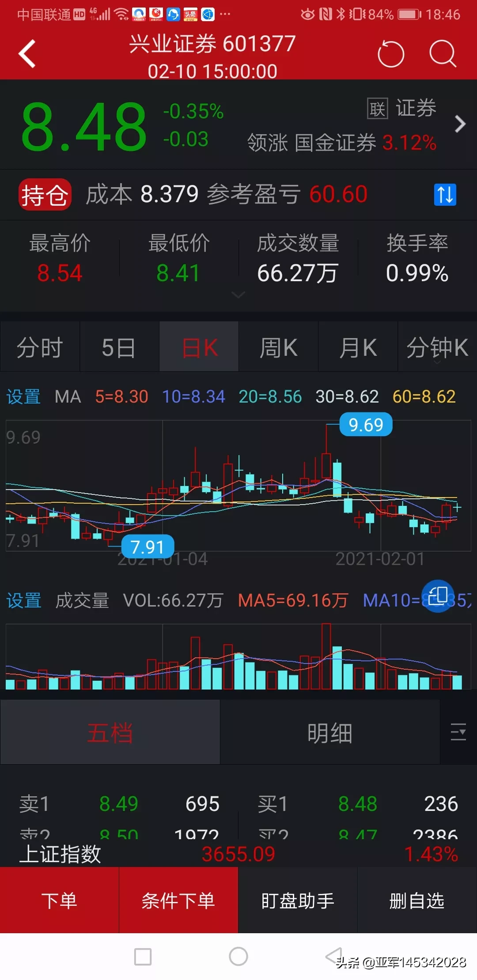Tap the candlestick K-line chart area
The height and width of the screenshot is (980, 477).
pyautogui.click(x=238, y=486)
